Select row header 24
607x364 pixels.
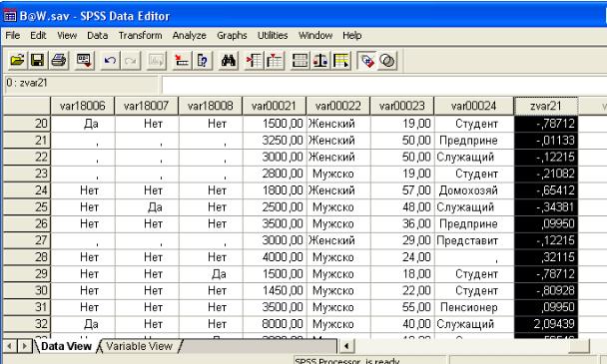tap(27, 190)
